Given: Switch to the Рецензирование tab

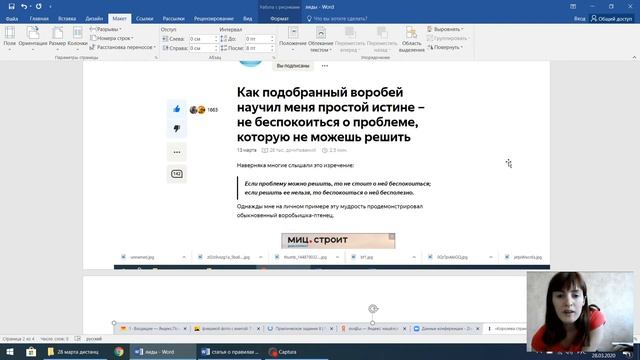Looking at the screenshot, I should click(214, 18).
